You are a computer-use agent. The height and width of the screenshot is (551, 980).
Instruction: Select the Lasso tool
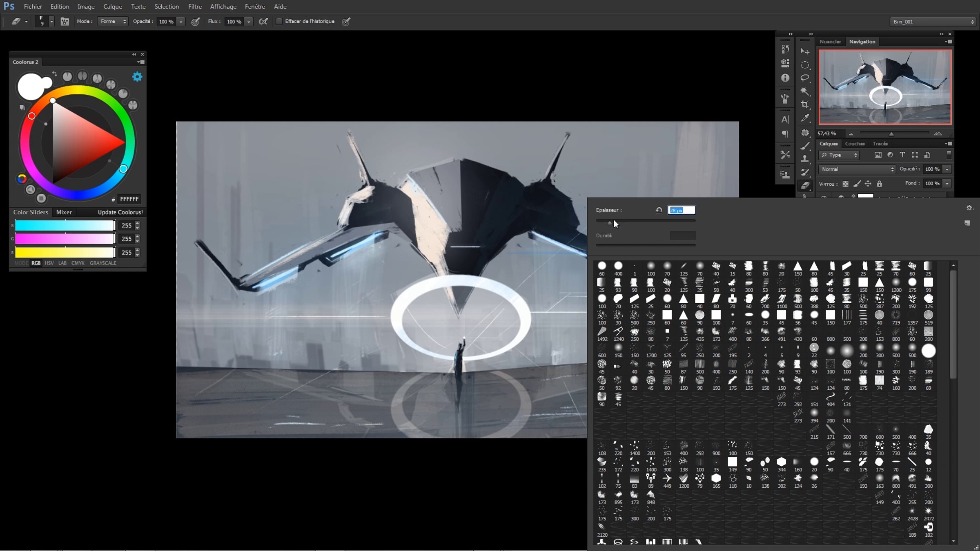[x=804, y=78]
